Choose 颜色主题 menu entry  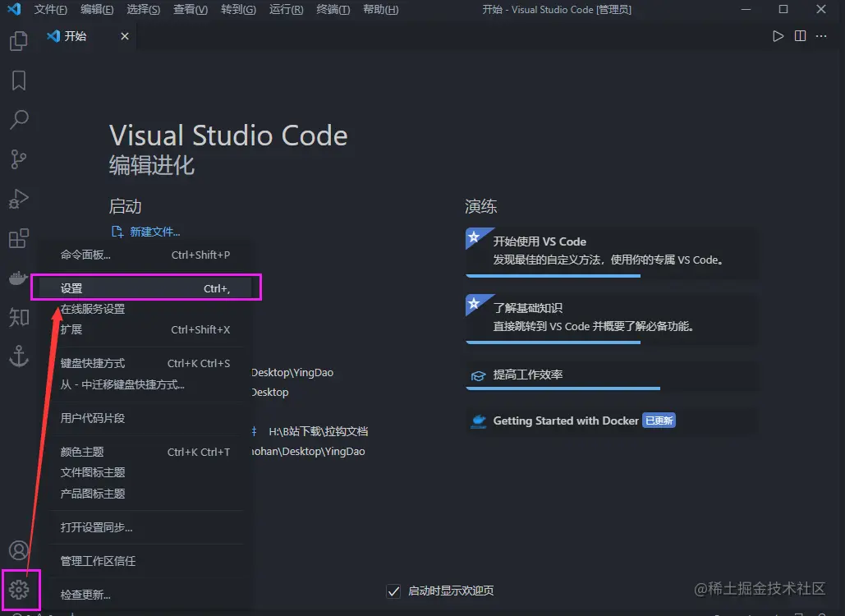(145, 452)
